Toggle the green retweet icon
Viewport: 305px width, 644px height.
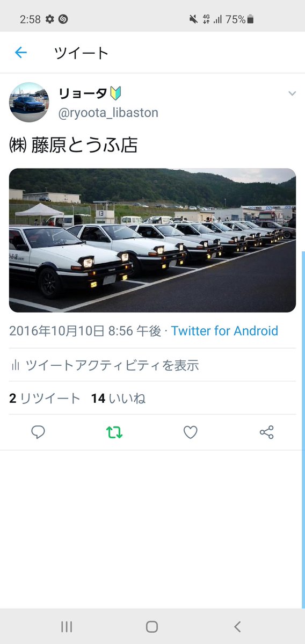(114, 432)
